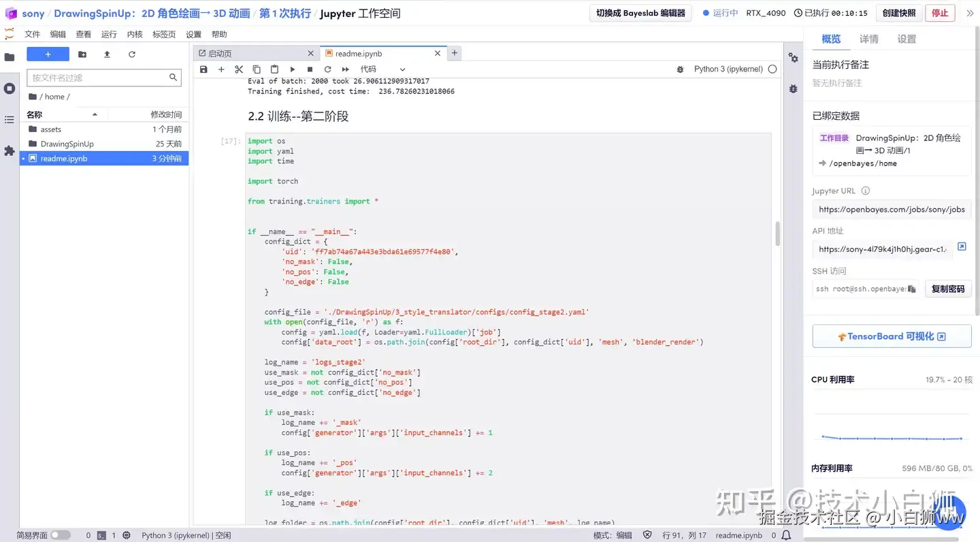Viewport: 980px width, 542px height.
Task: Select the DrawingSpinUp folder
Action: (104, 144)
